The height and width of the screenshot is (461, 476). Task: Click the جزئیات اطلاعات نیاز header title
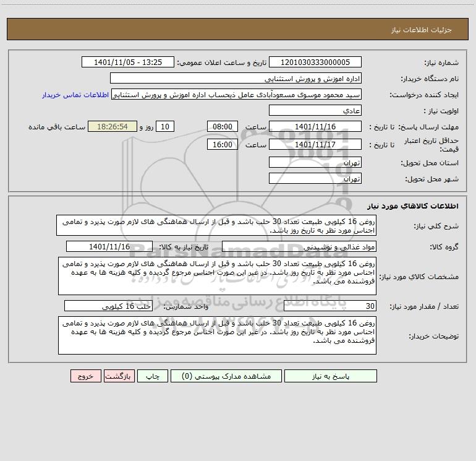(422, 30)
